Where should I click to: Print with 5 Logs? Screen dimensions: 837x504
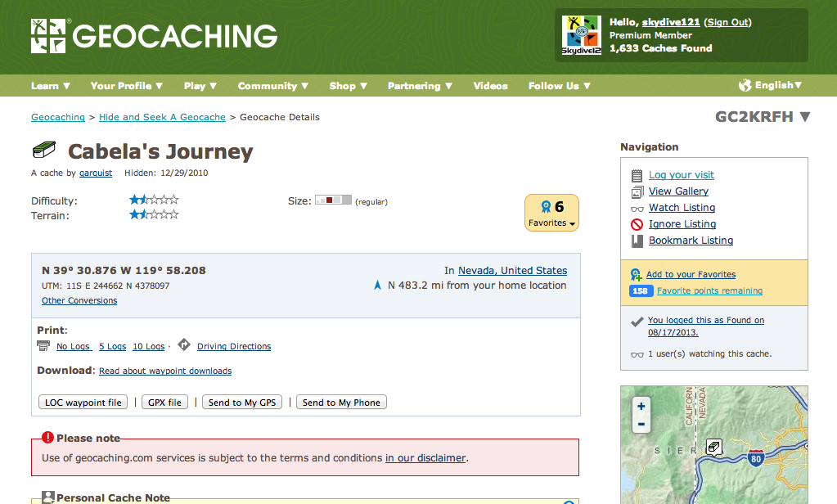coord(113,347)
